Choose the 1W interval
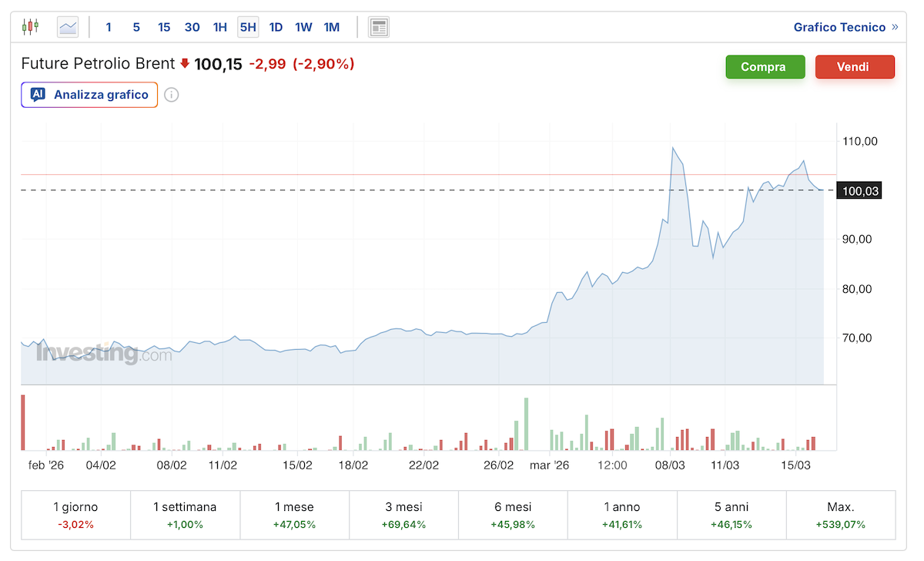Screen dimensions: 924x561 (303, 27)
